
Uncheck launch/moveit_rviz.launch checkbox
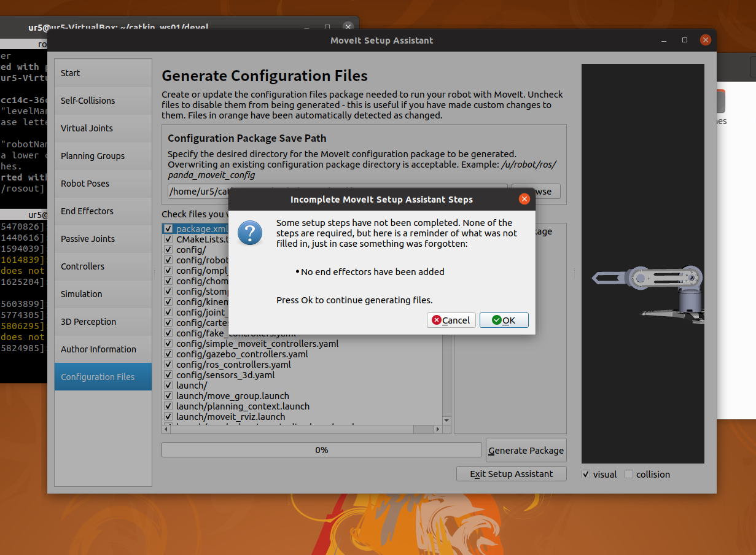[168, 417]
